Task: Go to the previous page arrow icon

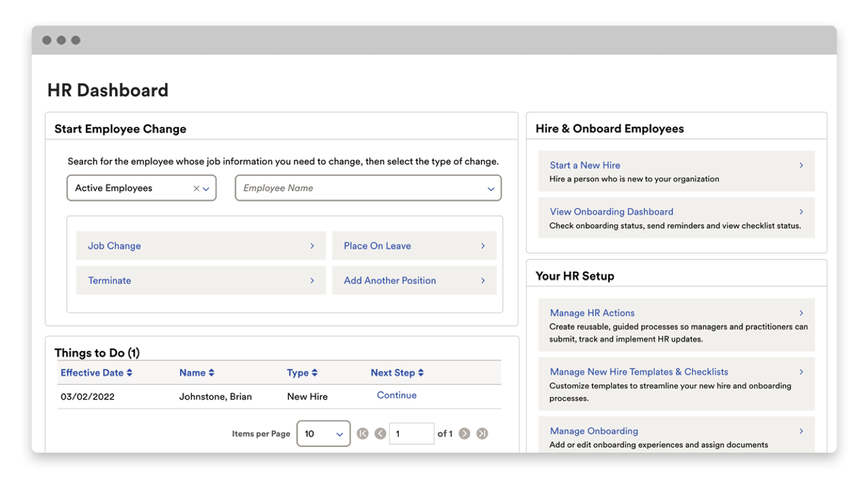Action: coord(380,433)
